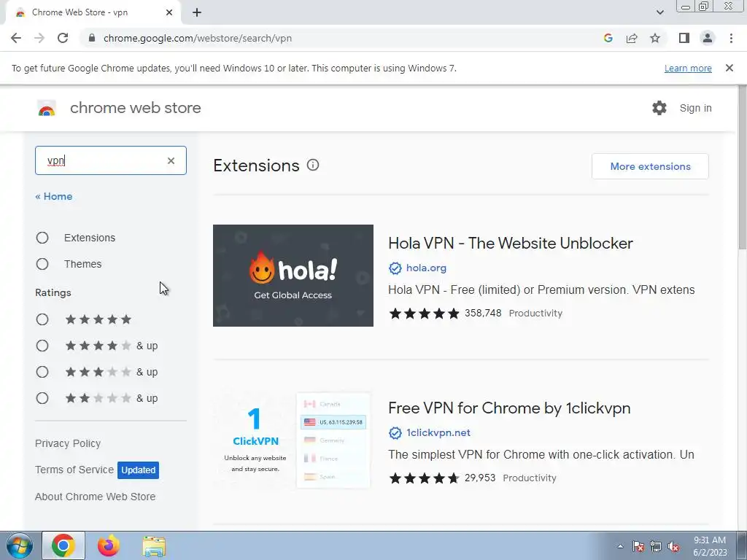Share this page via share icon
This screenshot has height=560, width=747.
click(632, 38)
